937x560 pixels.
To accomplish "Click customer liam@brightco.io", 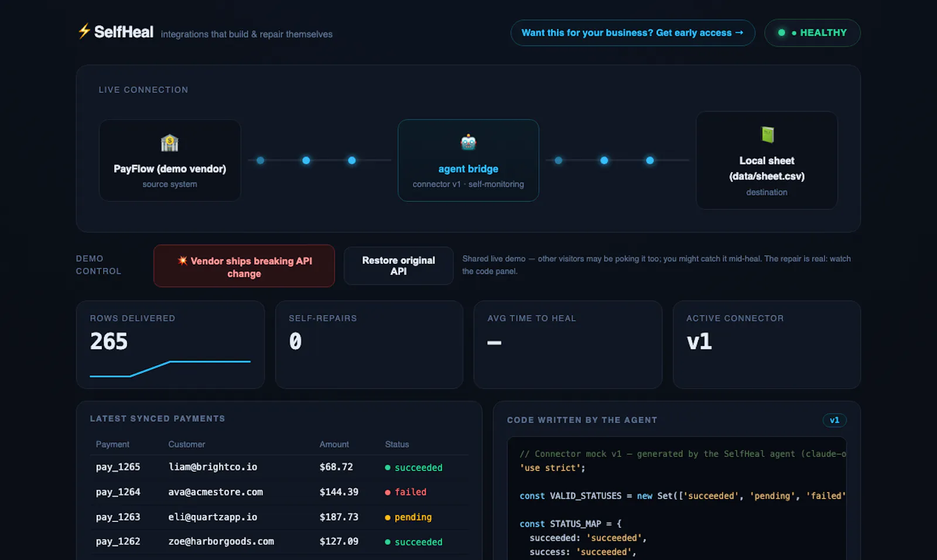I will [213, 467].
